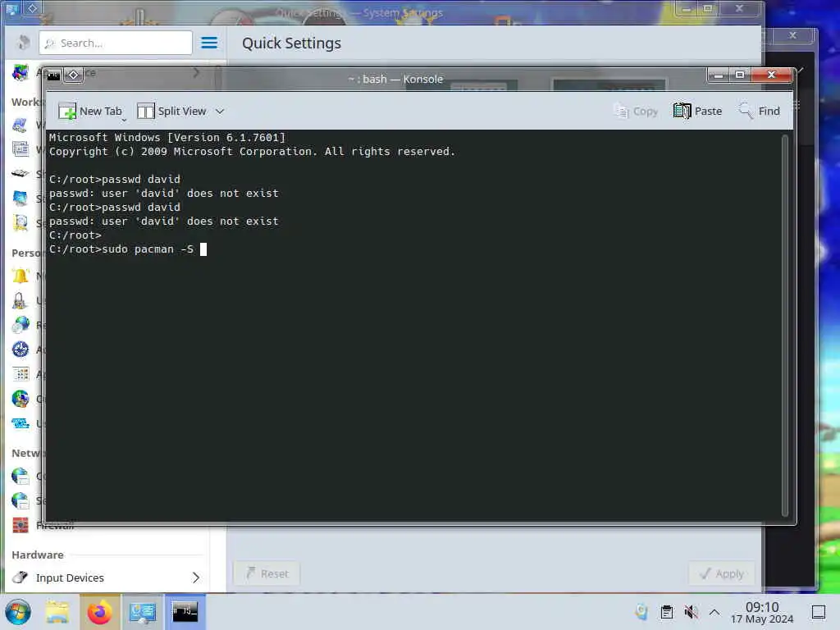Open tray icon left of the clipboard
Viewport: 840px width, 630px height.
click(641, 612)
